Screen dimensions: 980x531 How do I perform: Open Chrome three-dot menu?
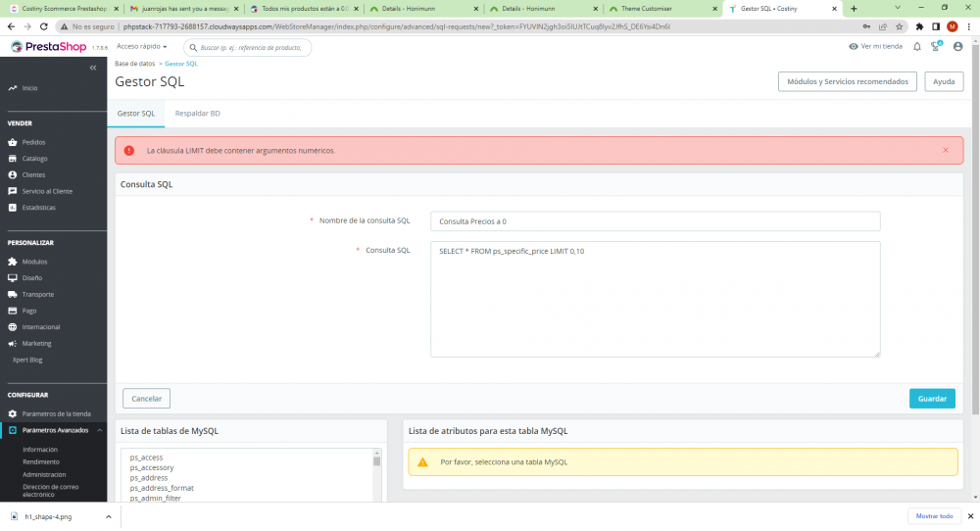pyautogui.click(x=969, y=26)
